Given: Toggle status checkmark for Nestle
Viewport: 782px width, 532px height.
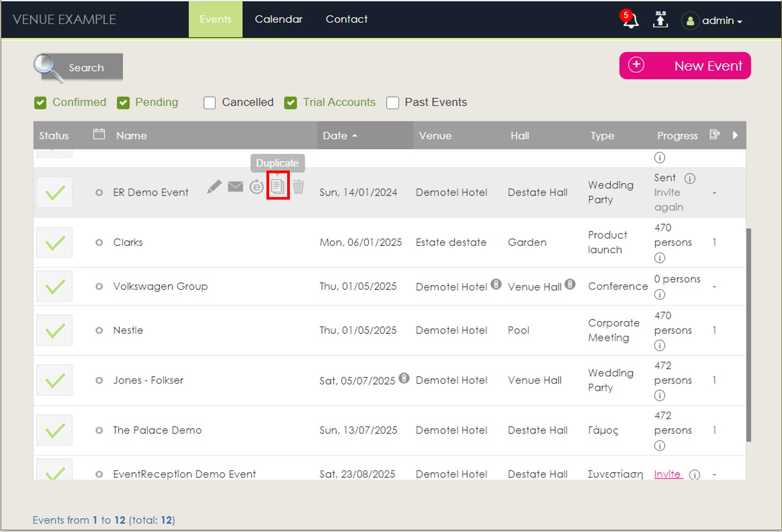Looking at the screenshot, I should (55, 331).
